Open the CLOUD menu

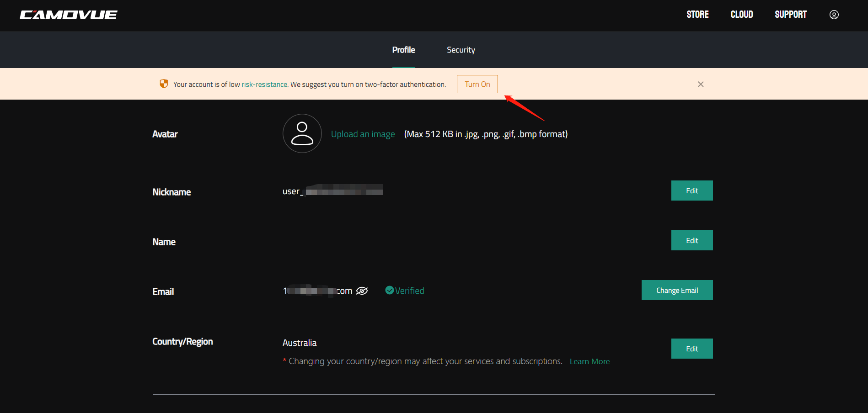tap(742, 15)
